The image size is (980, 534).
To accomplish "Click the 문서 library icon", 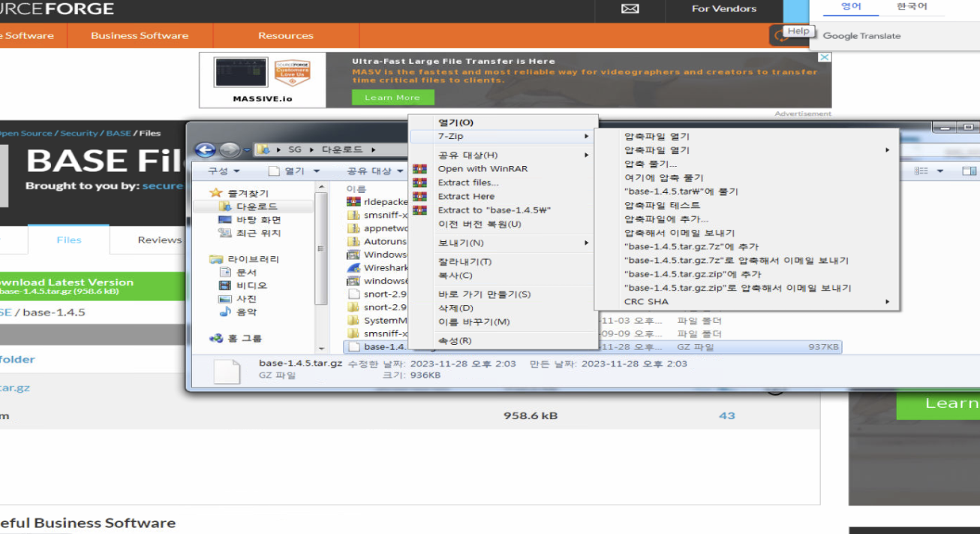I will [x=224, y=272].
